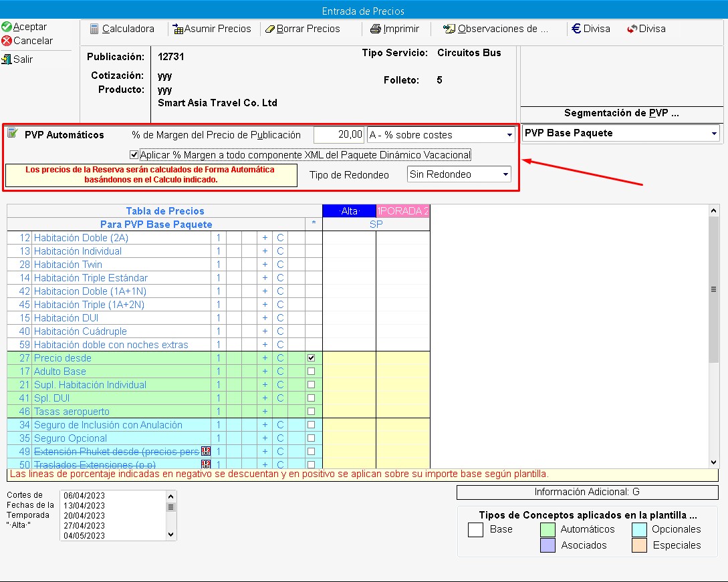Click the Calculadora toolbar label
The width and height of the screenshot is (728, 582).
(x=128, y=29)
